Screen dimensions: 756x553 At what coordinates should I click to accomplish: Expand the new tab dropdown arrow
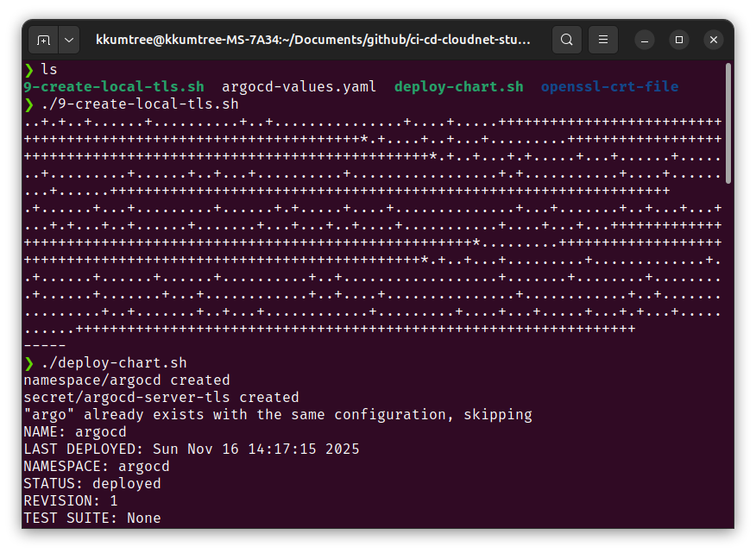pos(69,40)
